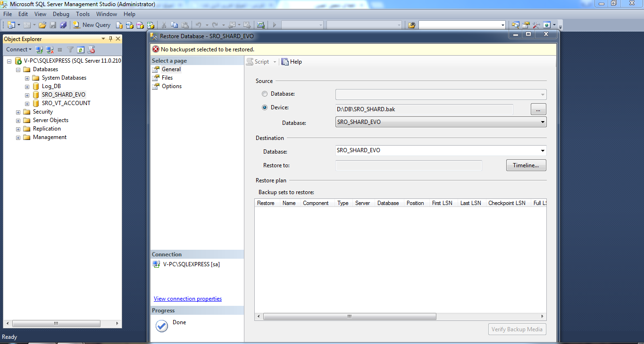Open the View menu
644x344 pixels.
tap(40, 14)
